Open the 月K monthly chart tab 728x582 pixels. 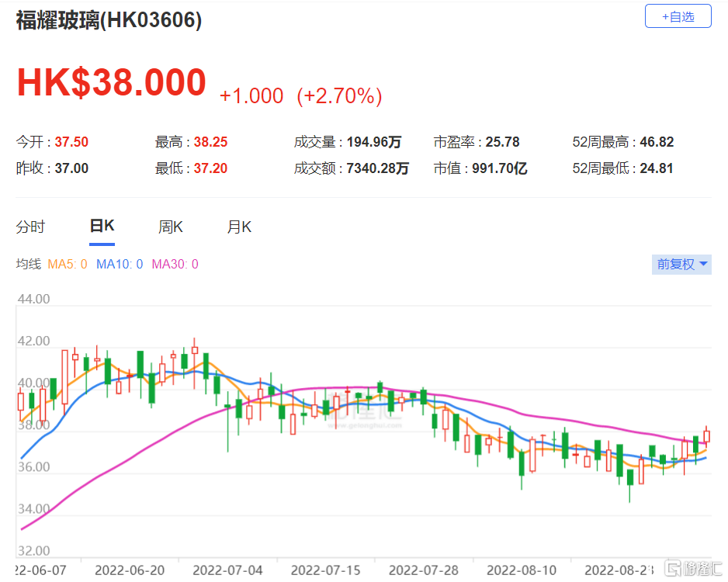coord(239,227)
